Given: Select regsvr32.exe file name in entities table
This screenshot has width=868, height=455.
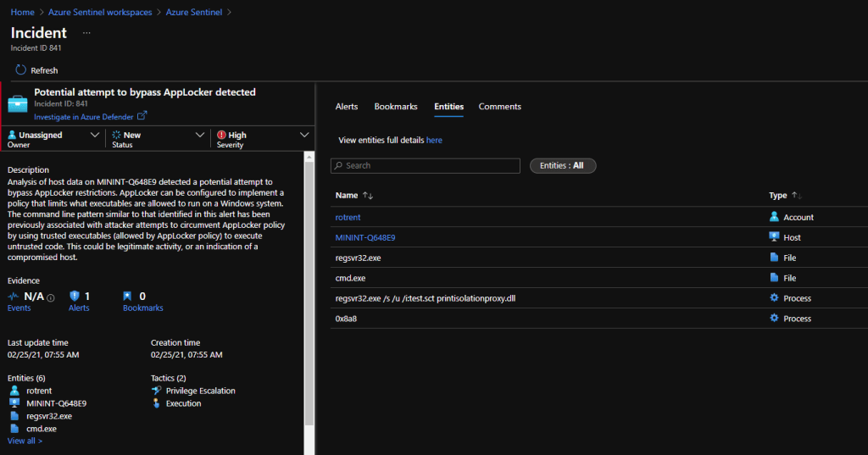Looking at the screenshot, I should tap(359, 258).
